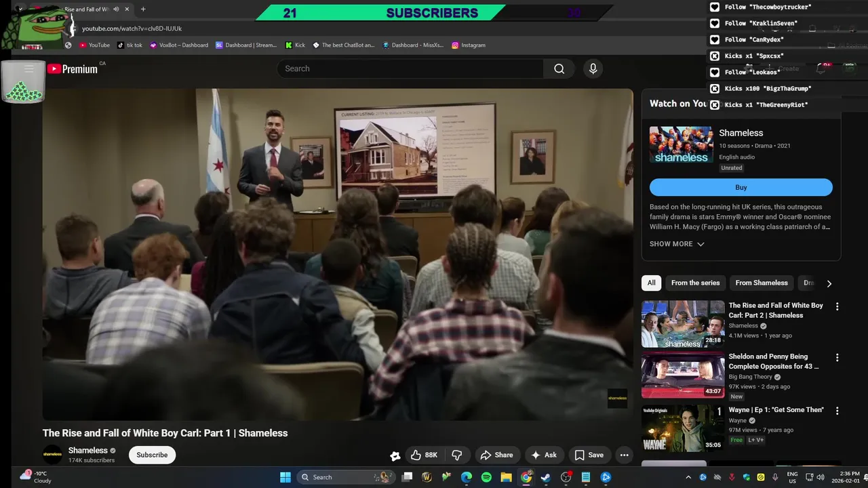Viewport: 868px width, 488px height.
Task: Open the Instagram bookmark
Action: [x=469, y=45]
